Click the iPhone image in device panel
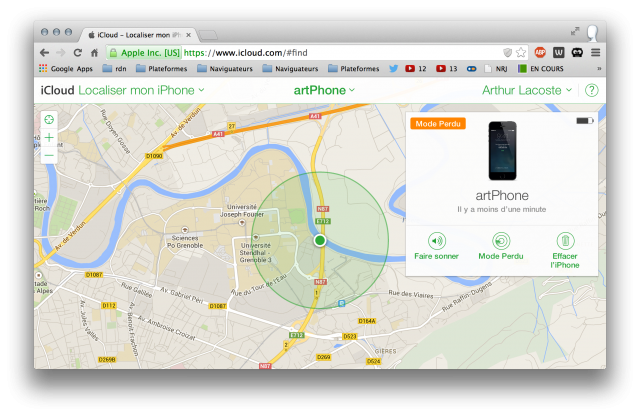This screenshot has height=416, width=640. [x=502, y=151]
